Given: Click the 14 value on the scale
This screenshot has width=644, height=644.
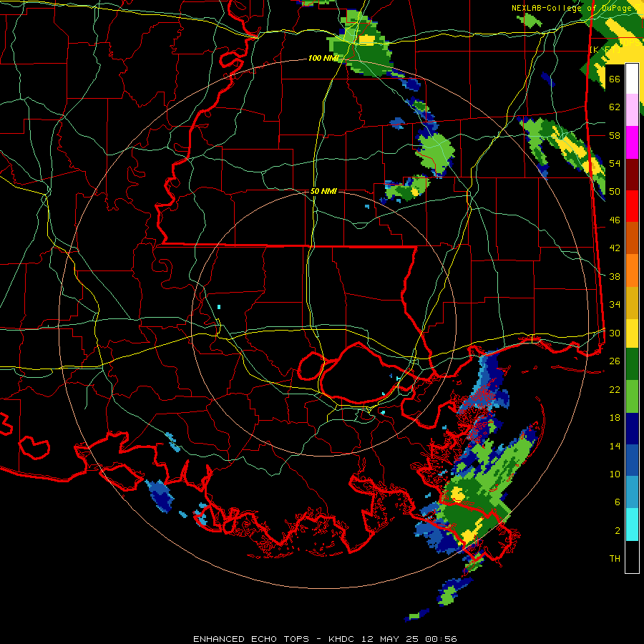Looking at the screenshot, I should point(615,446).
